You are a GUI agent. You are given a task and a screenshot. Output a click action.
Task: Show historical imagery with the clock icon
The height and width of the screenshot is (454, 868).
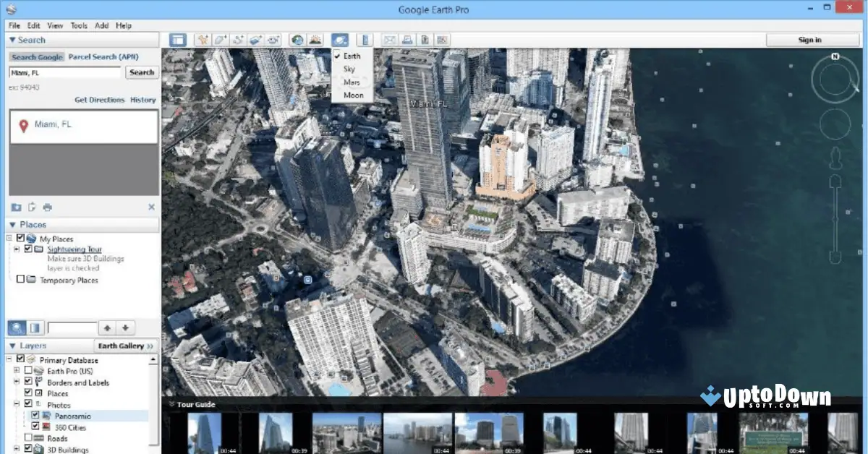coord(297,40)
